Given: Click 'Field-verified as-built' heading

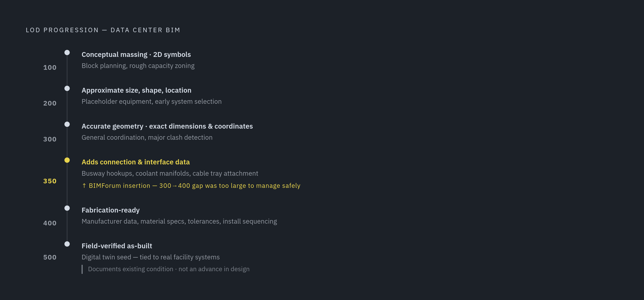Looking at the screenshot, I should coord(117,246).
